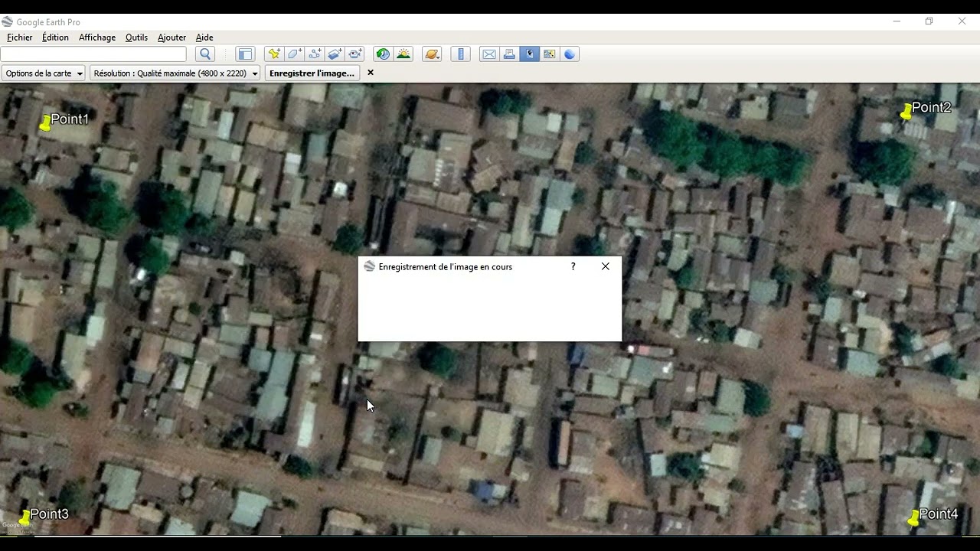Open the Outils menu
This screenshot has width=980, height=551.
[x=136, y=37]
